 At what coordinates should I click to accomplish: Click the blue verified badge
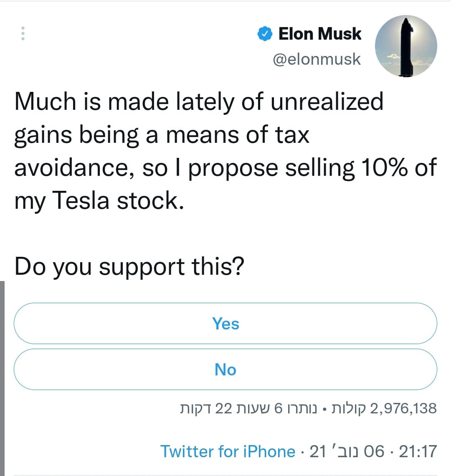coord(265,34)
